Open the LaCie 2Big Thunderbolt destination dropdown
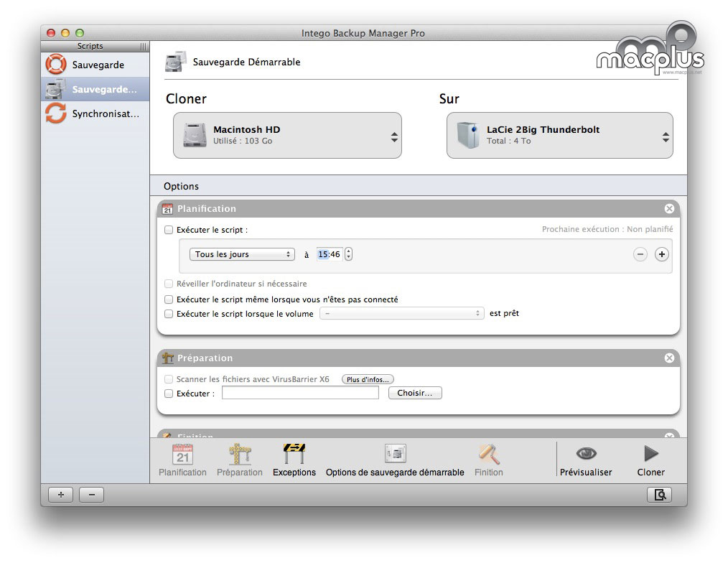Viewport: 728px width, 563px height. (x=559, y=135)
